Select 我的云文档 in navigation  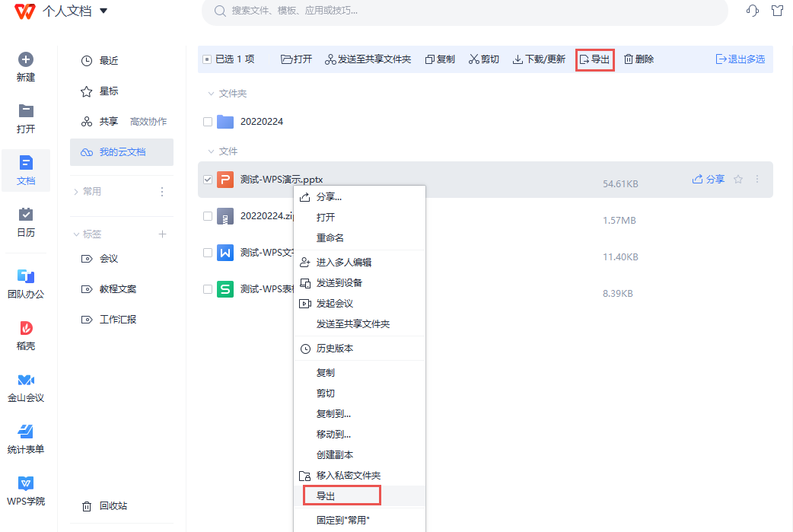pos(122,152)
